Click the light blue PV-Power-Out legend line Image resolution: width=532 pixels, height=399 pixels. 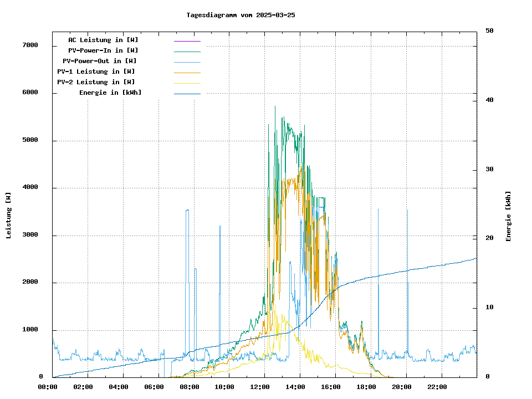[187, 62]
